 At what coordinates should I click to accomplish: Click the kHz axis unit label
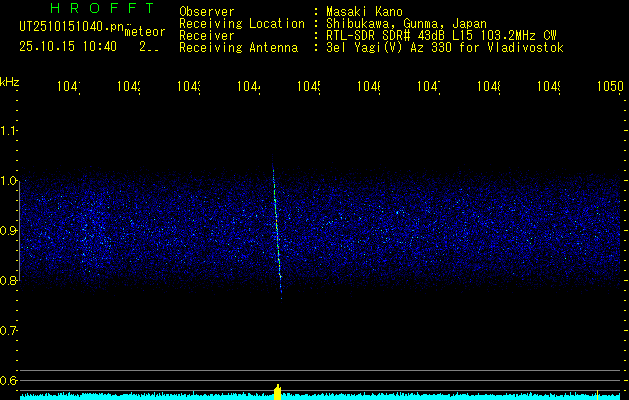point(9,80)
